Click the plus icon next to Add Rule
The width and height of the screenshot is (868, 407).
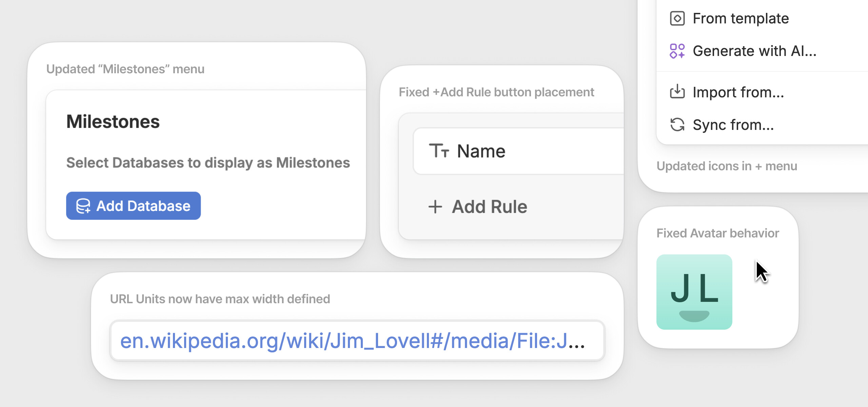[x=435, y=207]
